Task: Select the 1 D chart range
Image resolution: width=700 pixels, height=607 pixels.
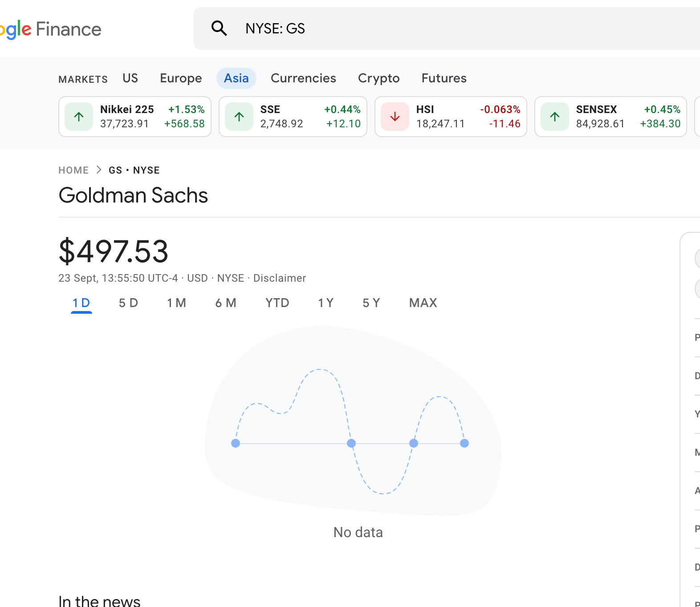Action: pos(81,303)
